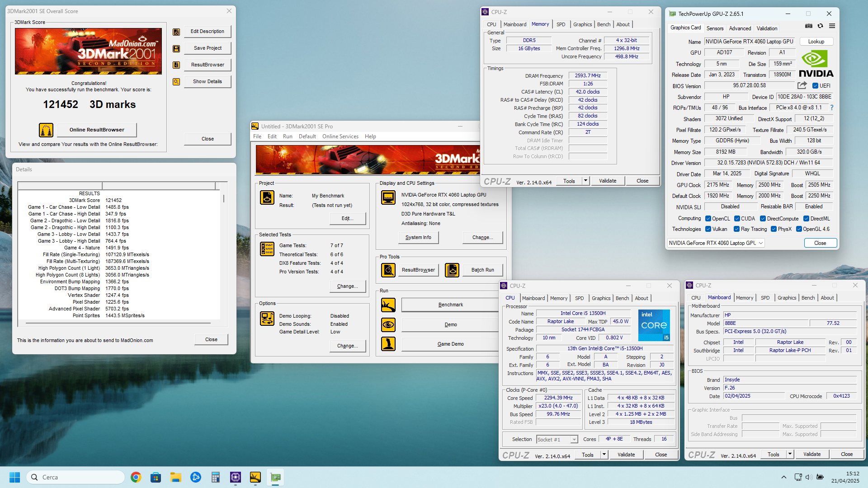Viewport: 868px width, 488px height.
Task: Click the Options icon in 3DMark2001 Pro
Action: tap(267, 319)
